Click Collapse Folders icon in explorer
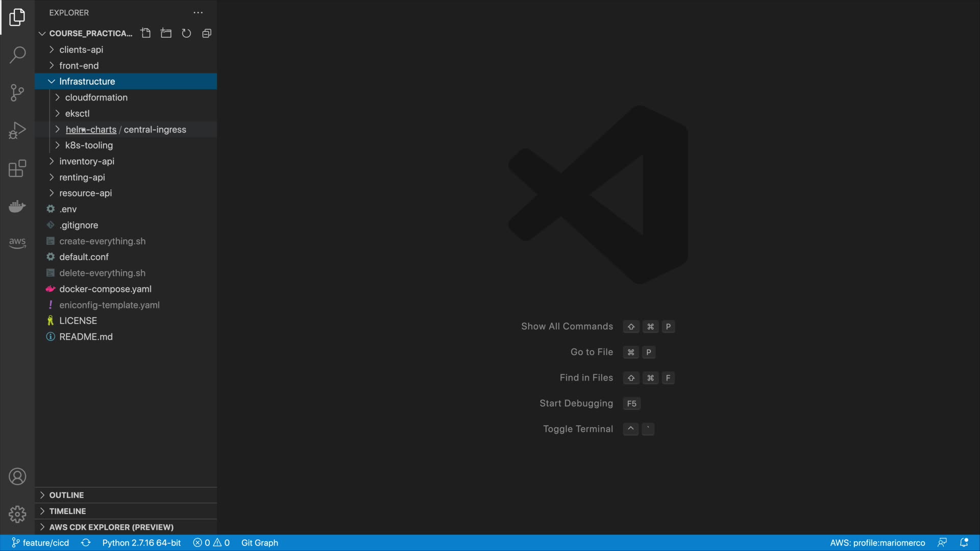The height and width of the screenshot is (551, 980). pos(207,33)
